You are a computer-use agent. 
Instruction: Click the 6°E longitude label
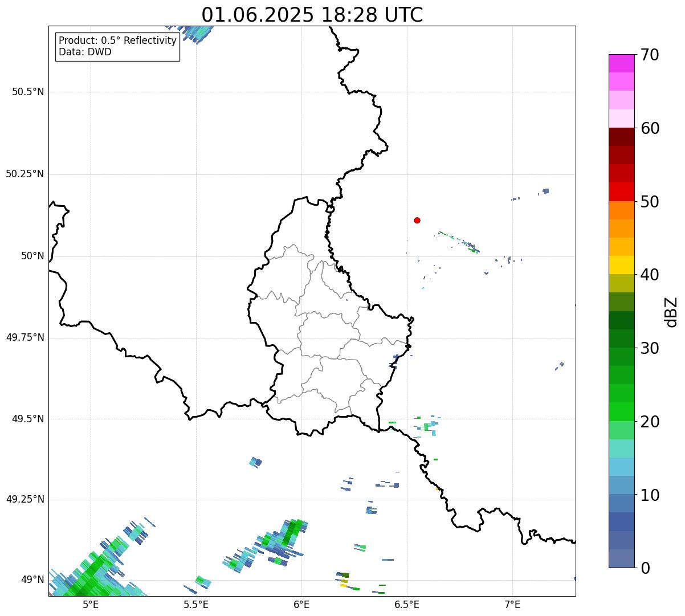pyautogui.click(x=301, y=604)
